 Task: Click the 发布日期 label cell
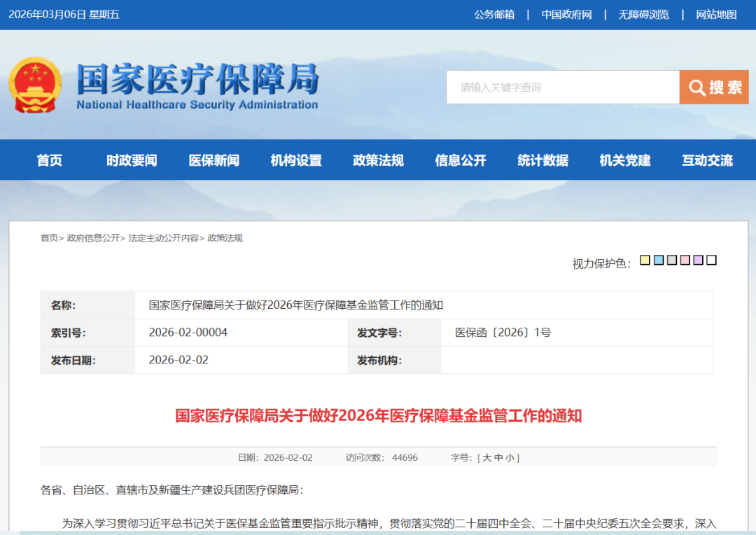point(87,360)
